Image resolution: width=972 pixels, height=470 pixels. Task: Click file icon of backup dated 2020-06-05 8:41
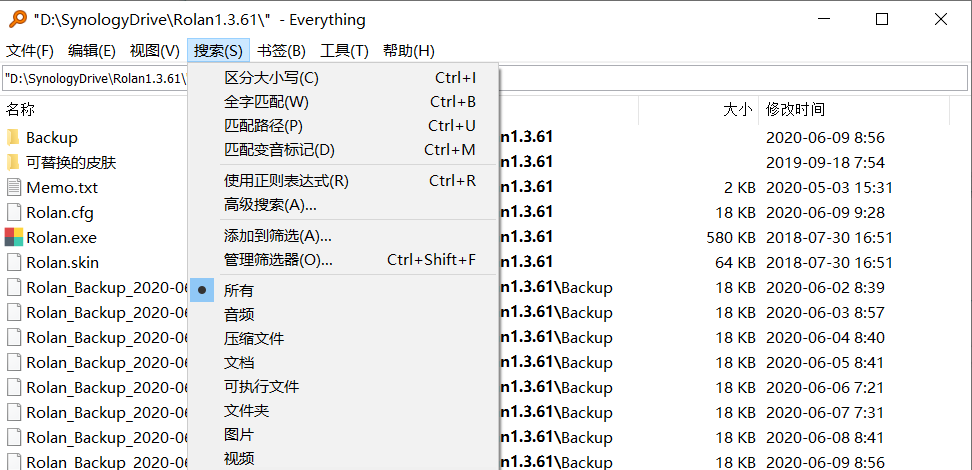pos(14,362)
